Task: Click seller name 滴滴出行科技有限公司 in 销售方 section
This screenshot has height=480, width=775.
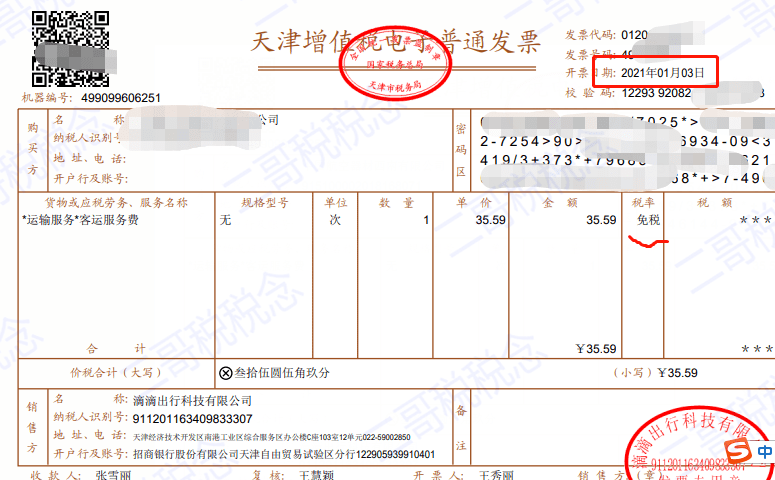Action: click(198, 401)
